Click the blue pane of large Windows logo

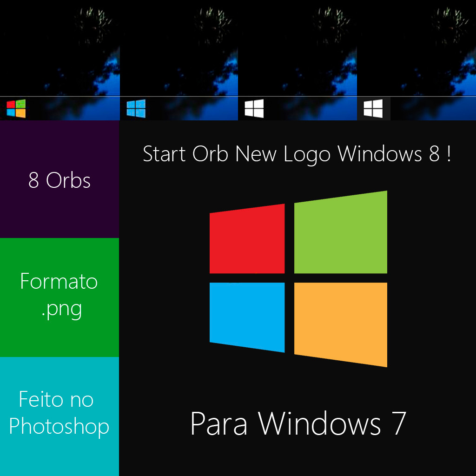(247, 317)
